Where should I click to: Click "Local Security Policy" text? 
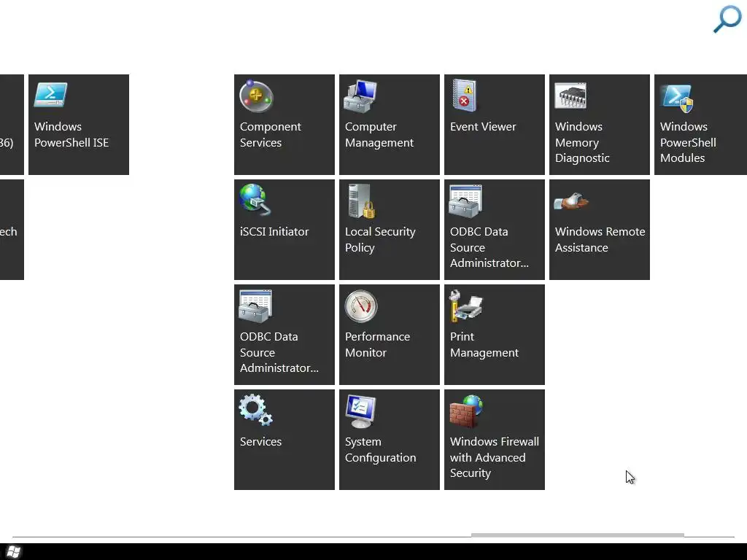(x=380, y=239)
